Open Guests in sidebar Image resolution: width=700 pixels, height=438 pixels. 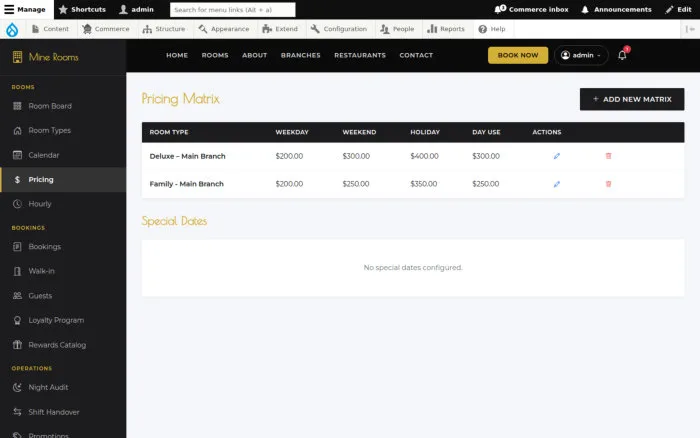(x=63, y=296)
